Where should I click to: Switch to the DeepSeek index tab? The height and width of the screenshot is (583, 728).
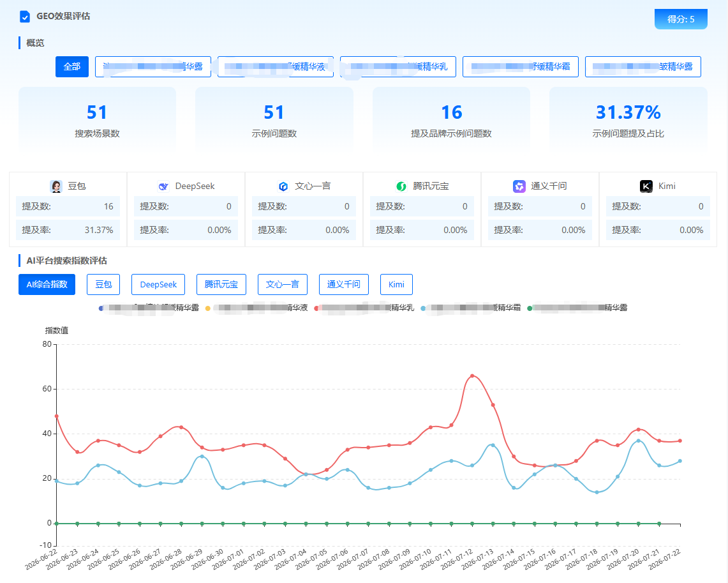158,284
